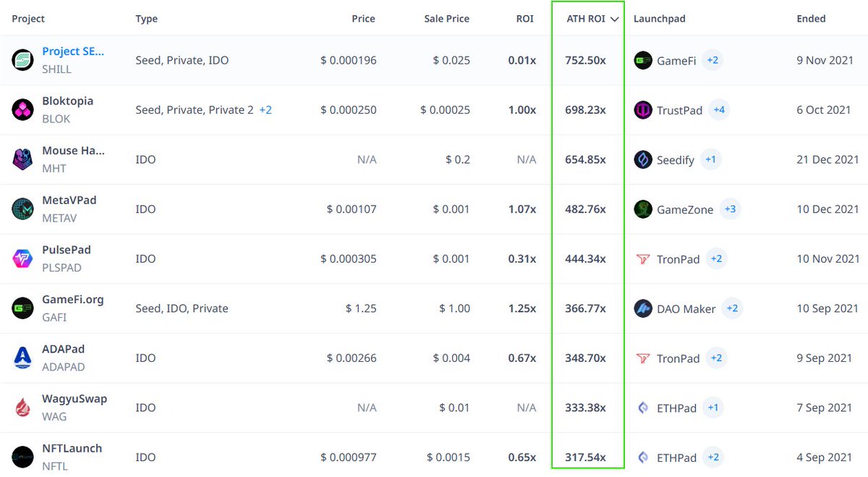Click the TronPad icon in PulsePad row
The image size is (868, 477).
(643, 259)
